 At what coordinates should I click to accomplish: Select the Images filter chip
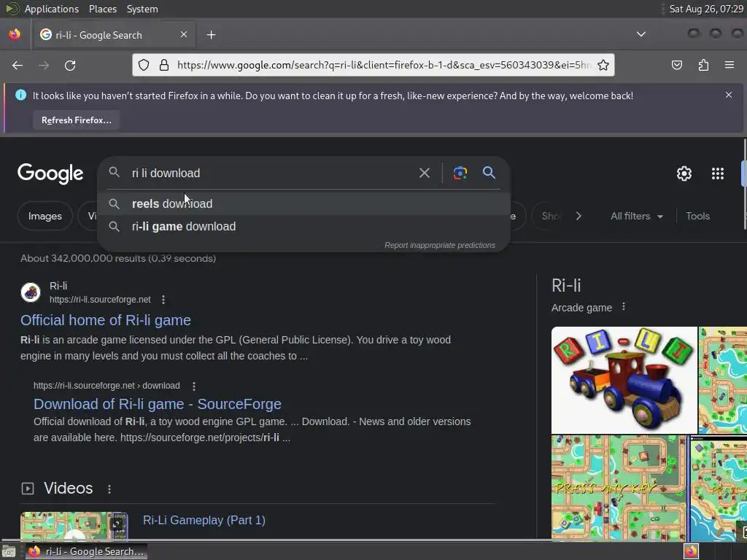(x=44, y=216)
